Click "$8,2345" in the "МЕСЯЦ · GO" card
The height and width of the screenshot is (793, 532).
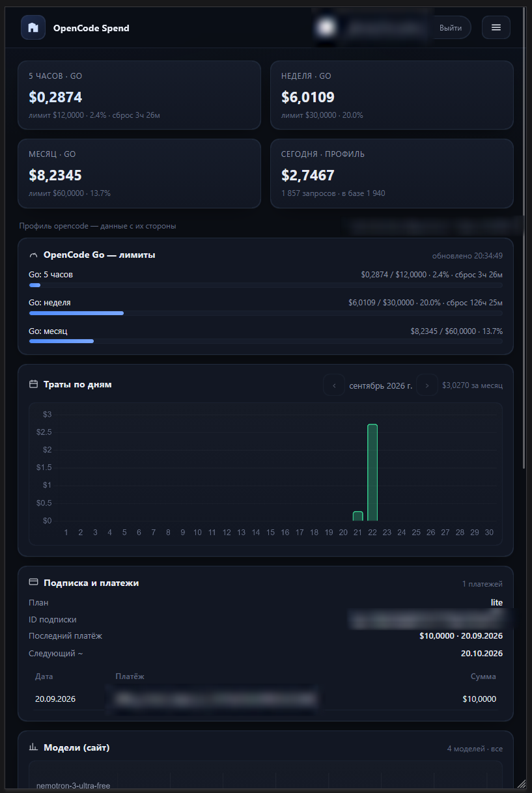[55, 175]
